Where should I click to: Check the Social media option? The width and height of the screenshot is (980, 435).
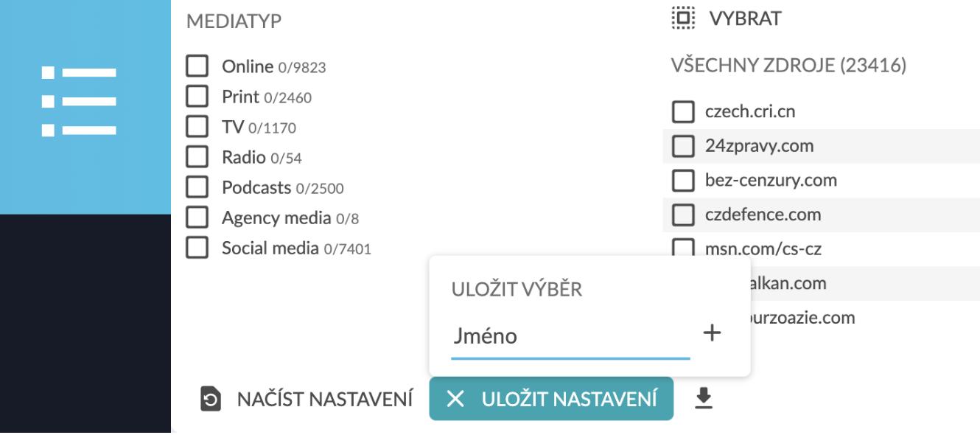(197, 248)
